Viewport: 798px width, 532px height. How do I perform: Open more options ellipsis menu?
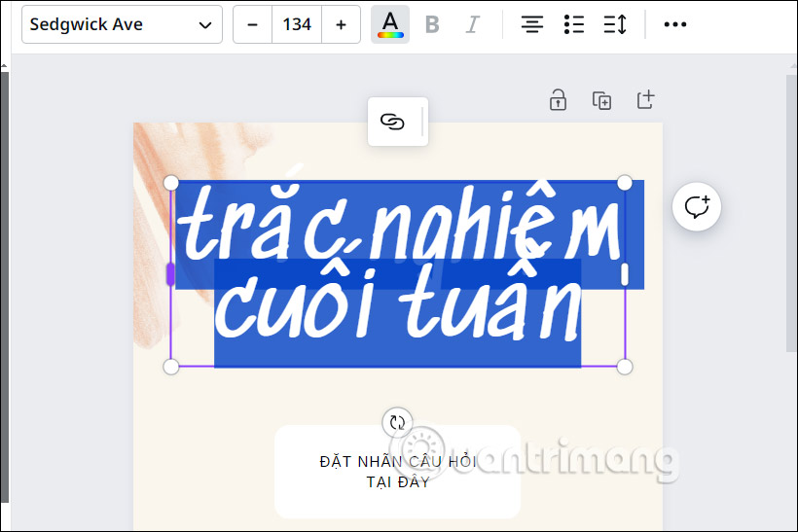[674, 24]
